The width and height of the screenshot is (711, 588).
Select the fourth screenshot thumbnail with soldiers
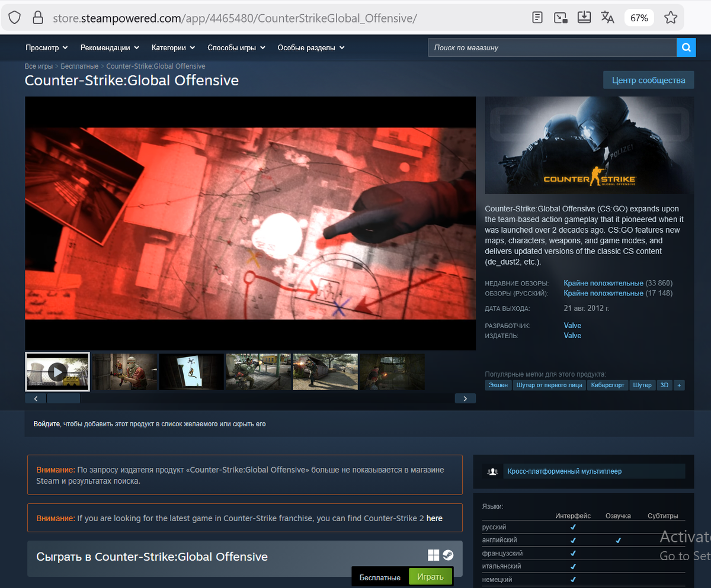[x=258, y=372]
